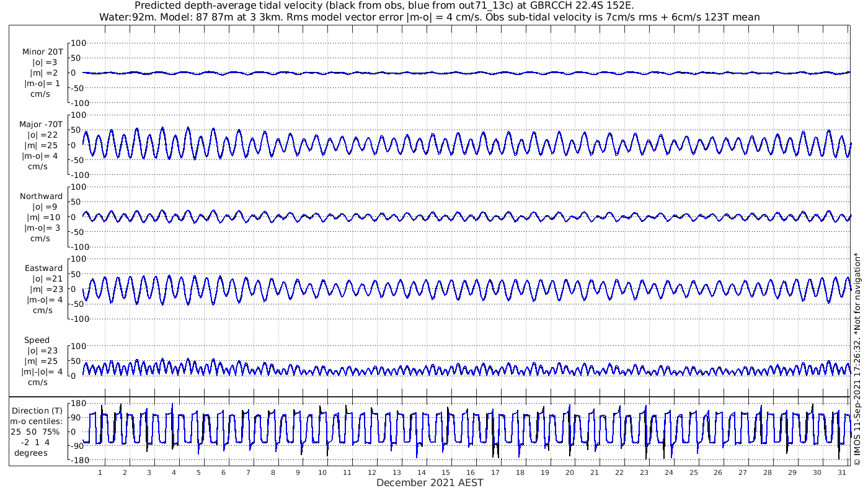This screenshot has width=868, height=496.
Task: Click '|o| =22' in Major panel
Action: coord(42,135)
